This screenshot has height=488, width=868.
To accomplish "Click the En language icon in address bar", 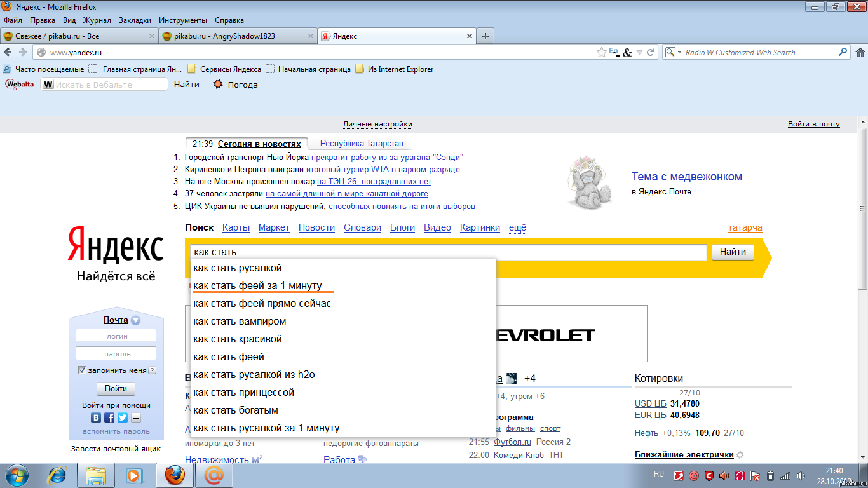I will pos(614,53).
